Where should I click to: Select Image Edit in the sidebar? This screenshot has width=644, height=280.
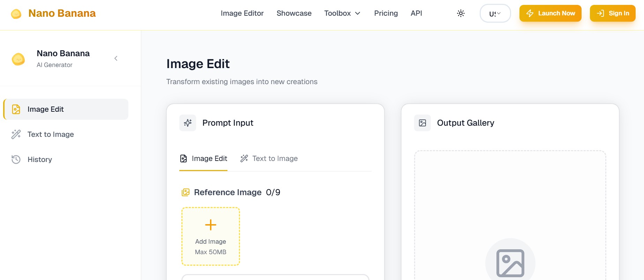tap(66, 109)
